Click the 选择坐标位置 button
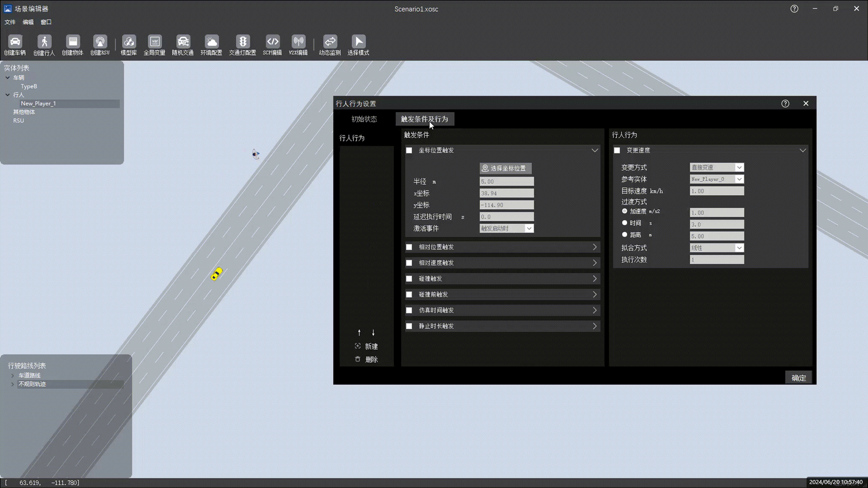This screenshot has height=488, width=868. (505, 168)
